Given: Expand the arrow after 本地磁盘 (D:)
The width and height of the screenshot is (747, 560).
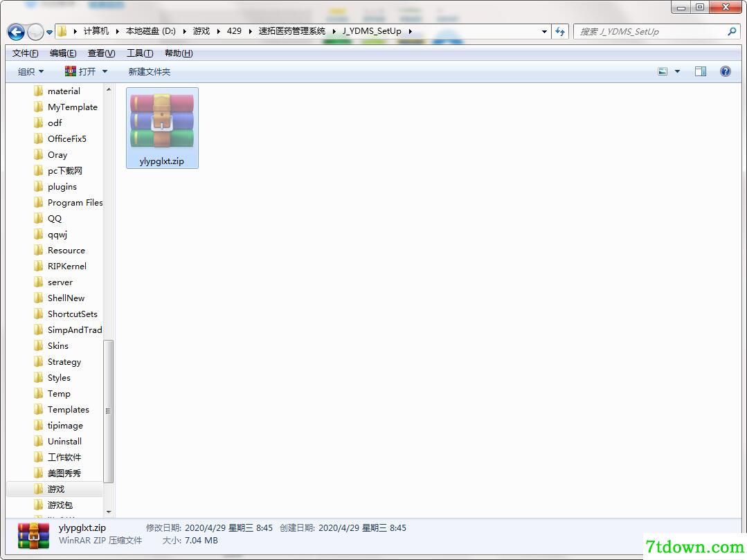Looking at the screenshot, I should (184, 31).
